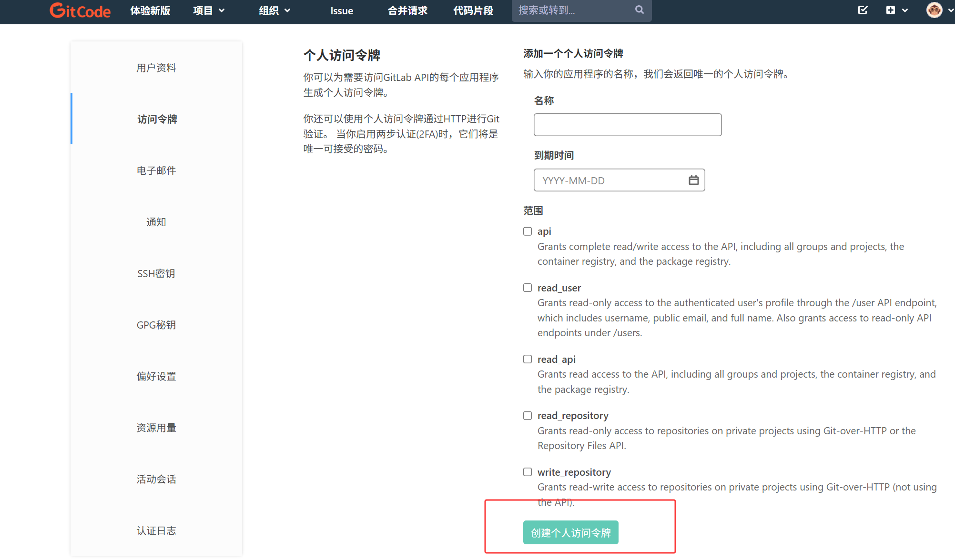The image size is (955, 560).
Task: Open 体验新版 link
Action: [x=150, y=10]
